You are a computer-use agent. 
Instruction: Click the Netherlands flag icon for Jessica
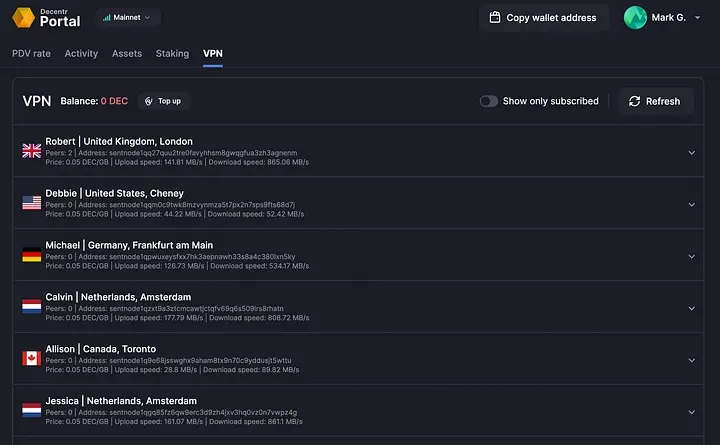point(31,411)
